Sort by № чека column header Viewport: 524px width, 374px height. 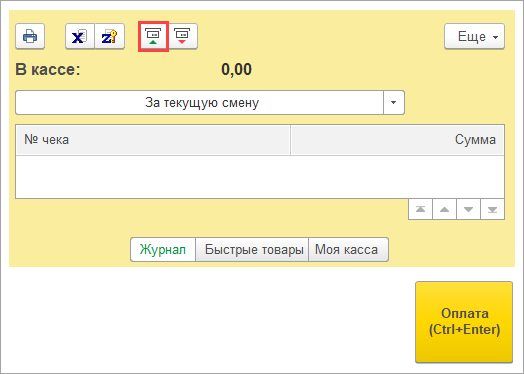(153, 140)
